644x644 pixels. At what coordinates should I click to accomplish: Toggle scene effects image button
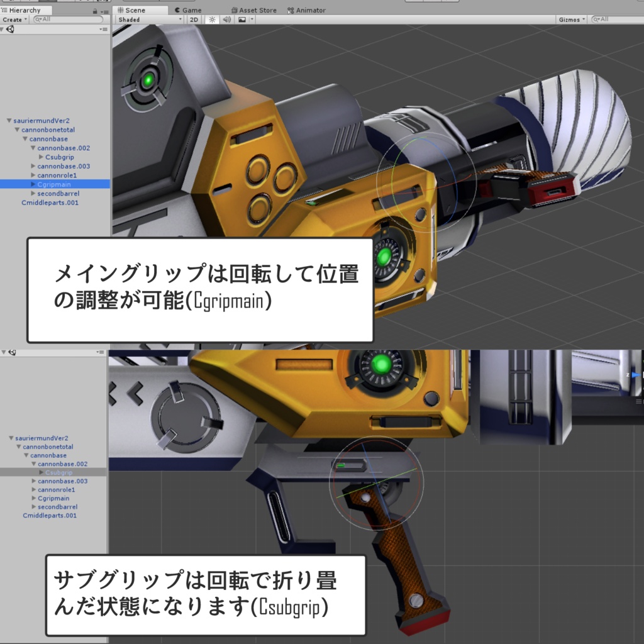point(242,19)
